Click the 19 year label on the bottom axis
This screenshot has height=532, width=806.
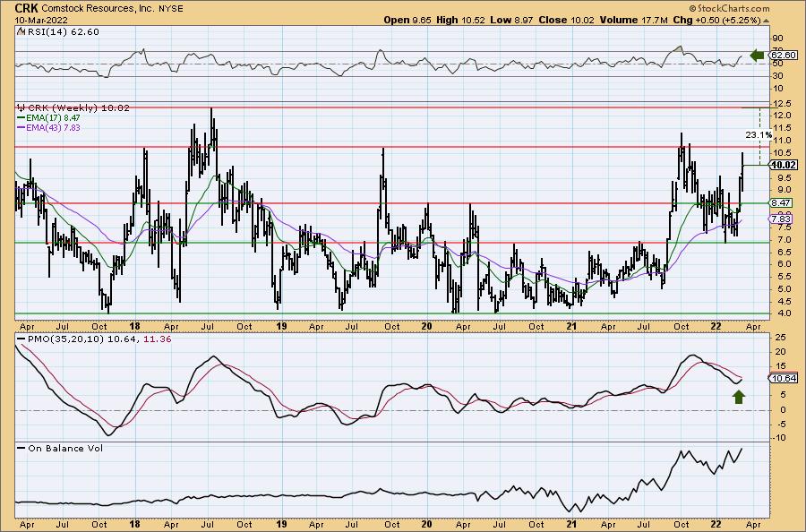tap(280, 524)
